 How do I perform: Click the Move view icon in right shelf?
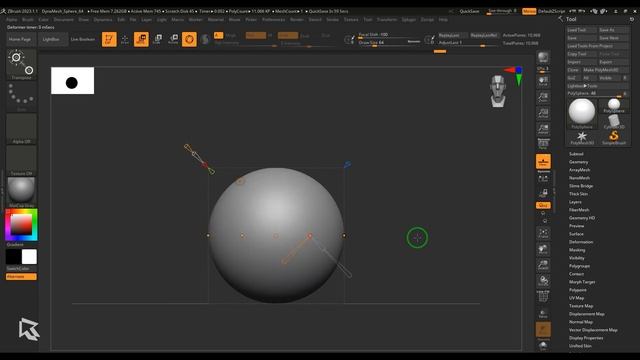click(x=543, y=249)
